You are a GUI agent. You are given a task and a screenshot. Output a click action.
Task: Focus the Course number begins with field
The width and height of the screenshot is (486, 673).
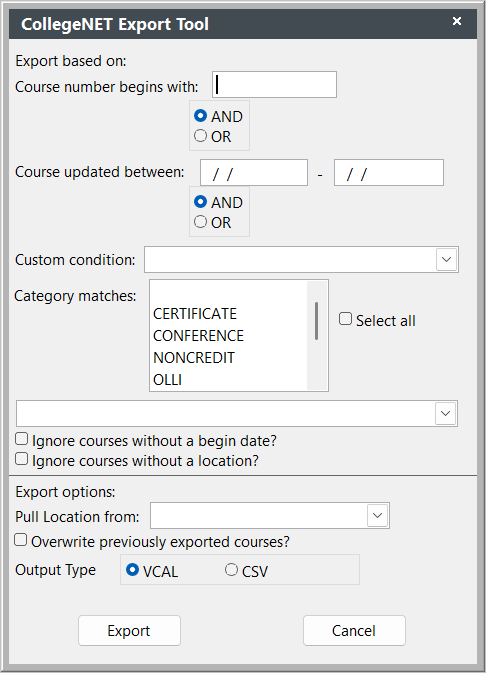click(274, 85)
